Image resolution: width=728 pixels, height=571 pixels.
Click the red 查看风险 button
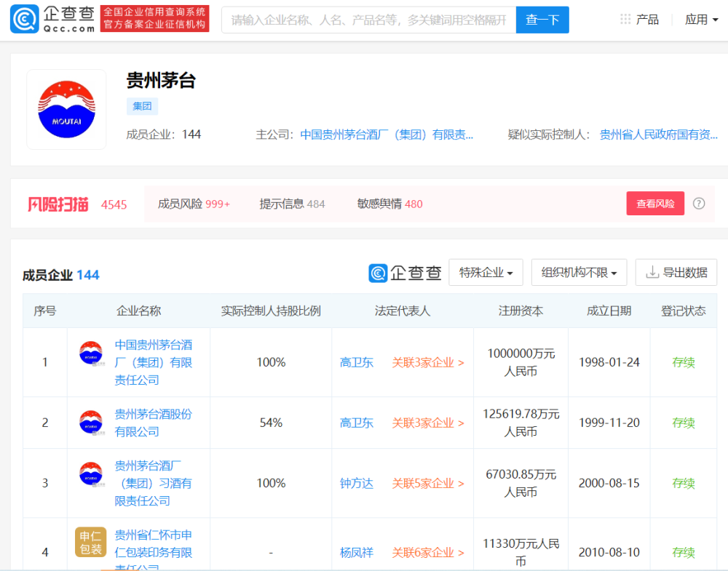(x=655, y=203)
